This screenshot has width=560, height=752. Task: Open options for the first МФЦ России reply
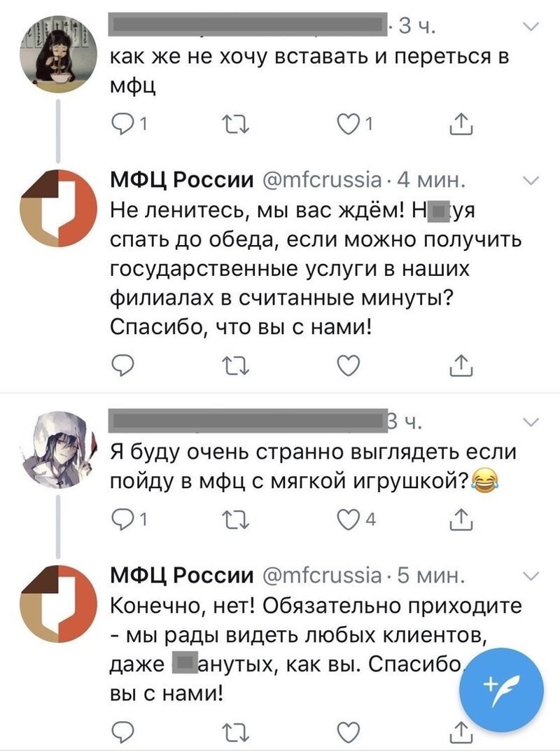tap(531, 180)
